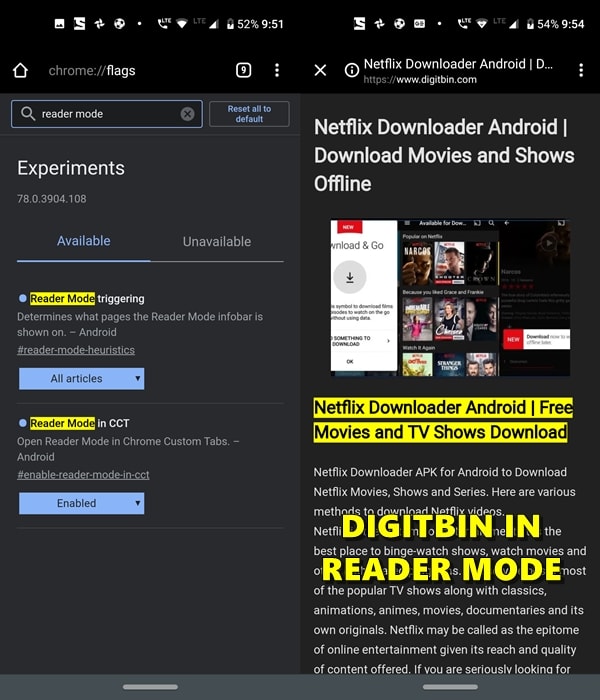Expand the Enabled dropdown for CCT
The image size is (600, 700).
(x=81, y=503)
